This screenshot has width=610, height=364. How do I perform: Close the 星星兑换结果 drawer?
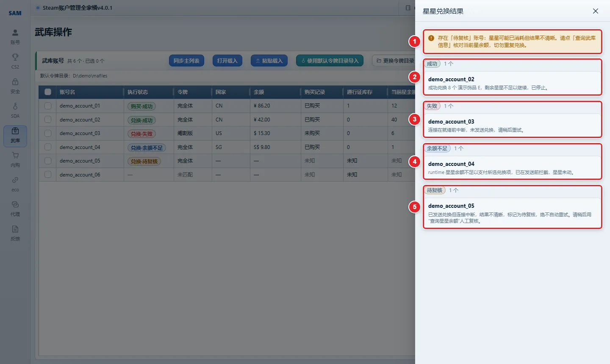(x=596, y=11)
